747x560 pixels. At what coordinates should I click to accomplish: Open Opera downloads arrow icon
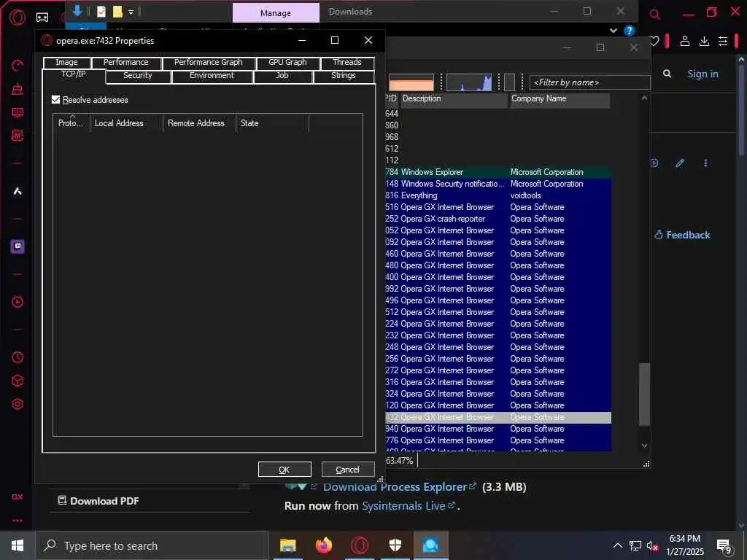tap(704, 42)
